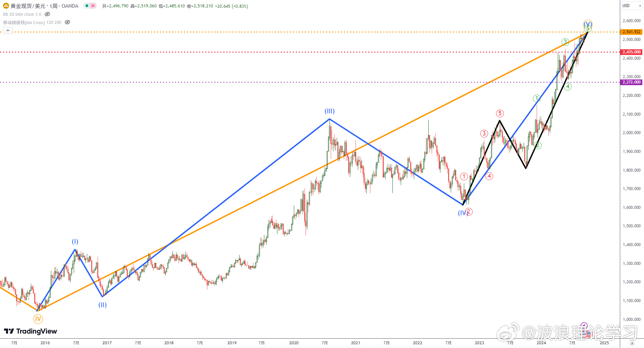Click the 2020 time axis label
The image size is (644, 348).
point(294,343)
